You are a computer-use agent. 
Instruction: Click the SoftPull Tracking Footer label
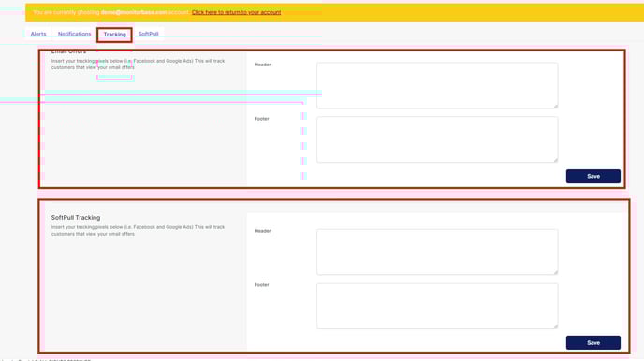pyautogui.click(x=262, y=284)
